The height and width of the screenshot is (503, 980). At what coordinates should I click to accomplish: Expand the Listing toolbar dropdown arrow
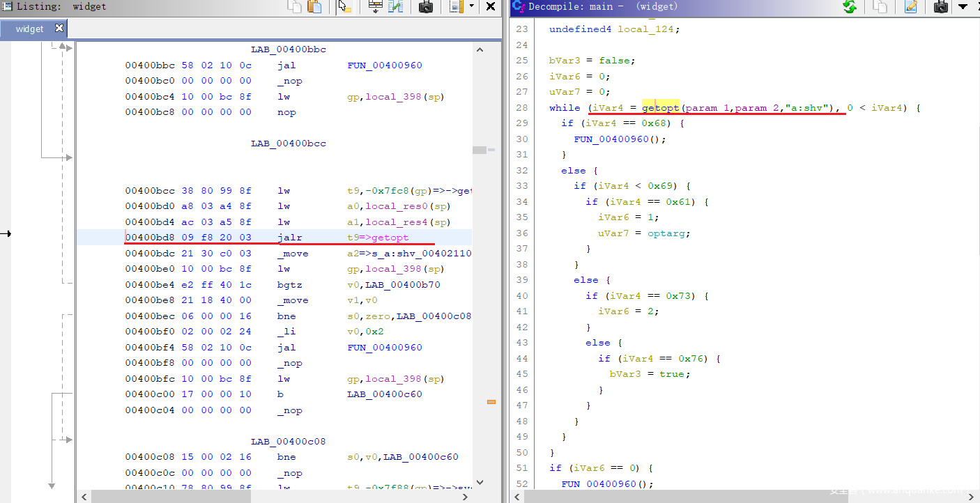tap(472, 7)
